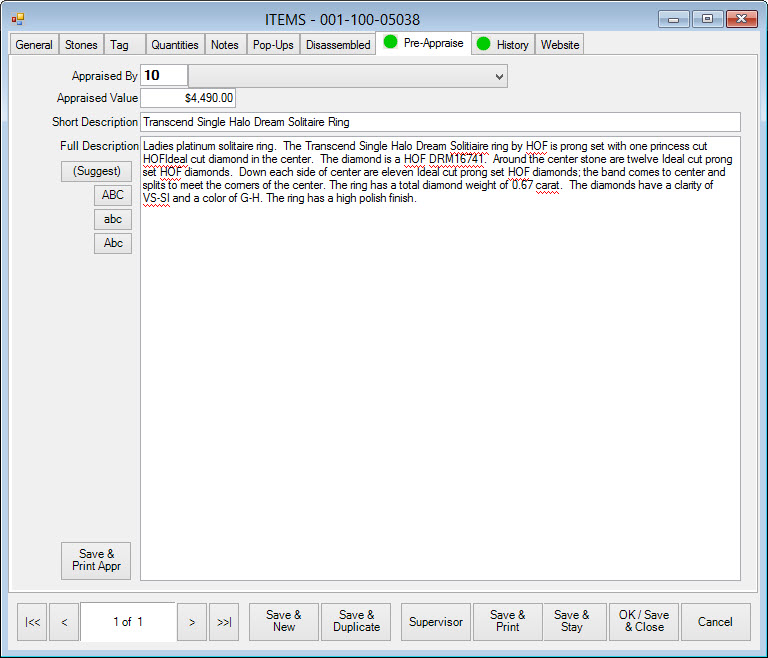
Task: Choose OK / Save & Close
Action: coord(643,621)
